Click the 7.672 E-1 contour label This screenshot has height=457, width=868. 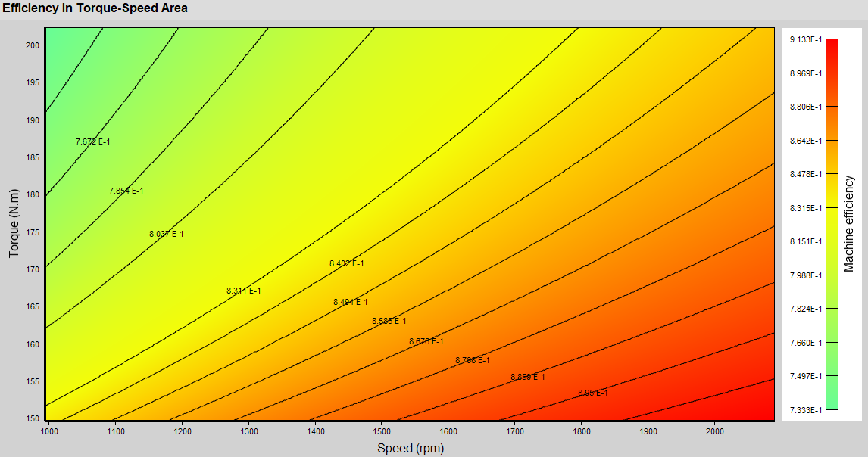pos(93,142)
